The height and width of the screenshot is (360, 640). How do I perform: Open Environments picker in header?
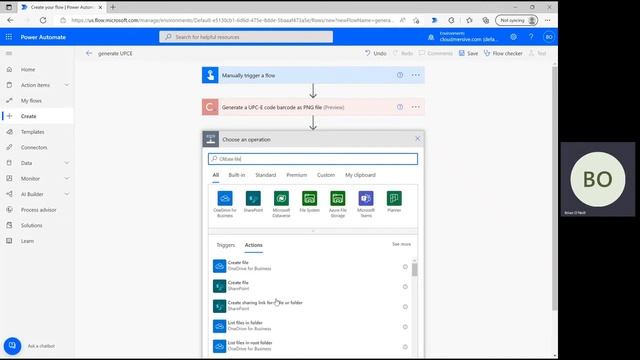coord(469,37)
